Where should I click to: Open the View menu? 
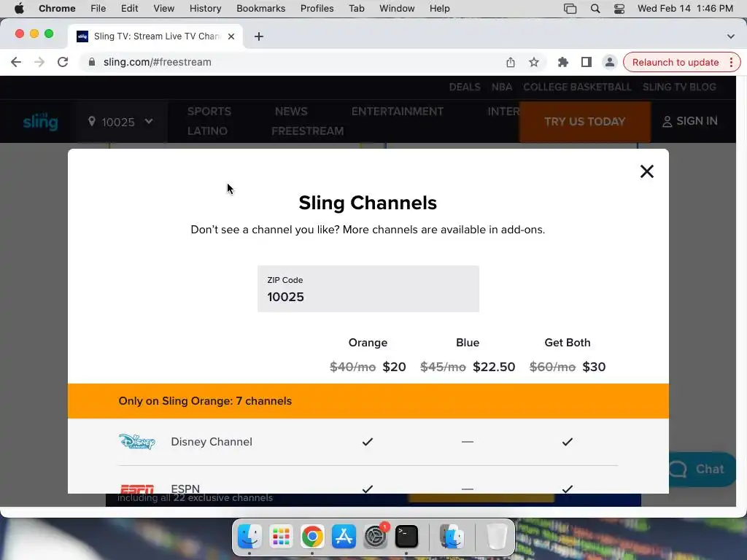(x=164, y=9)
